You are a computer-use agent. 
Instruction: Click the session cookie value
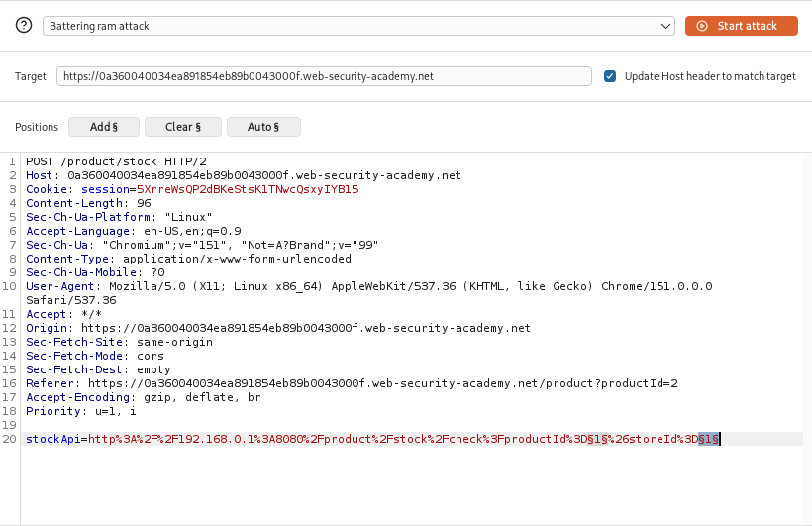coord(248,189)
